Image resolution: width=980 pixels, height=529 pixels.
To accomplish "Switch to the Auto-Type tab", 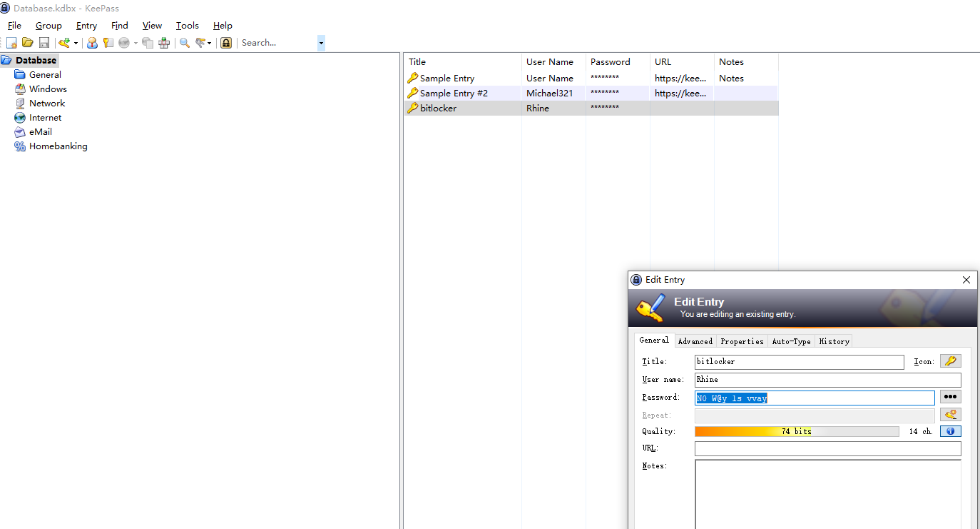I will point(792,341).
